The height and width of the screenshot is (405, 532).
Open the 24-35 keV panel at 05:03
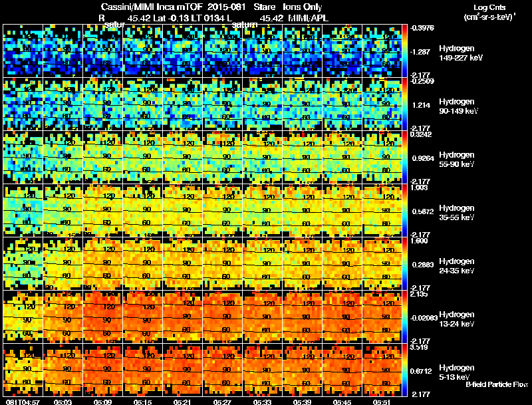[63, 264]
